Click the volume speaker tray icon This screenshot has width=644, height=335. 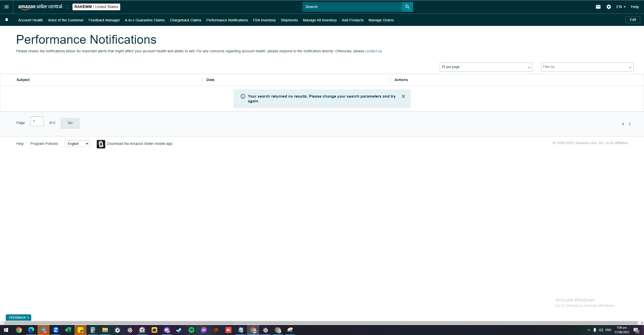click(x=601, y=330)
